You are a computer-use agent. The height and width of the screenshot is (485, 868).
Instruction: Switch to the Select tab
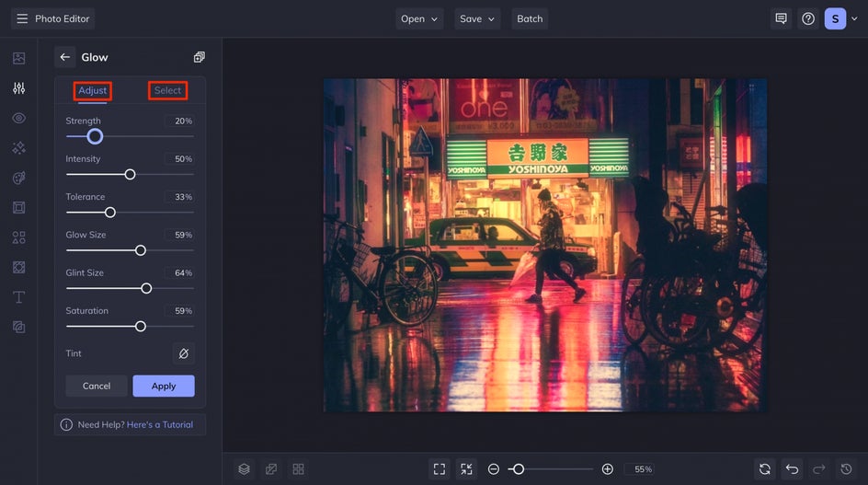[167, 90]
